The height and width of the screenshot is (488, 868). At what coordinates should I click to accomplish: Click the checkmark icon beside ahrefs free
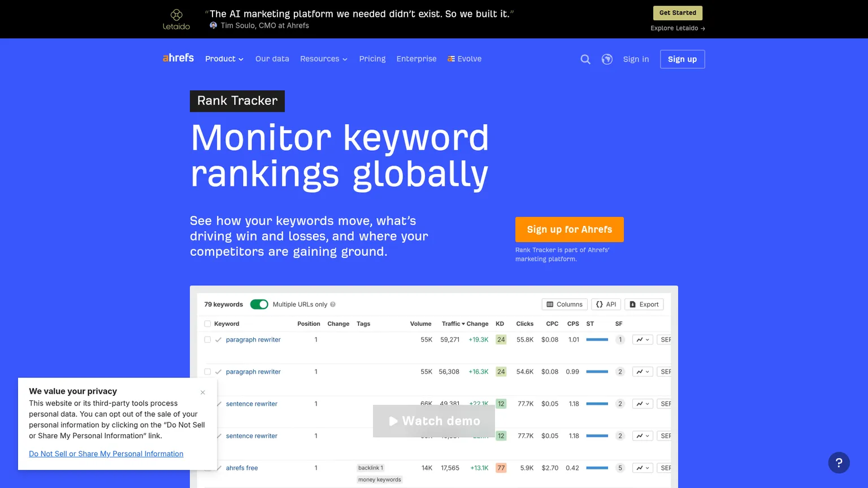coord(219,468)
